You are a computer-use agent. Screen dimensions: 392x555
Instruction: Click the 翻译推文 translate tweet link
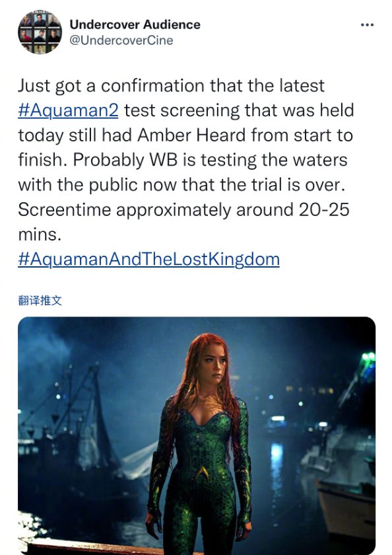40,301
